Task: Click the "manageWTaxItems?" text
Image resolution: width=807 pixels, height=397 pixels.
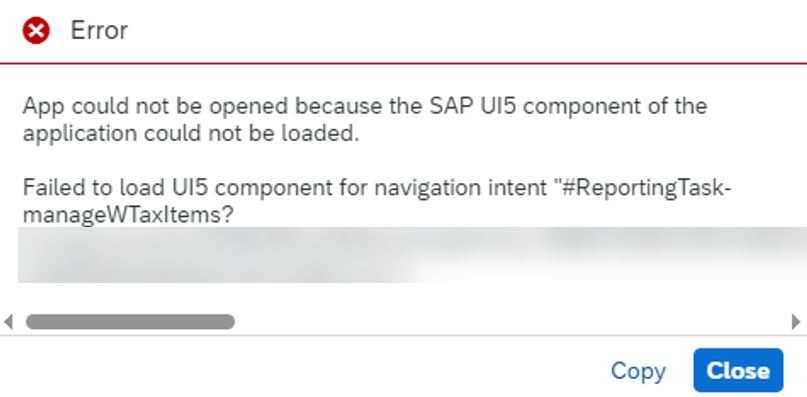Action: (129, 215)
